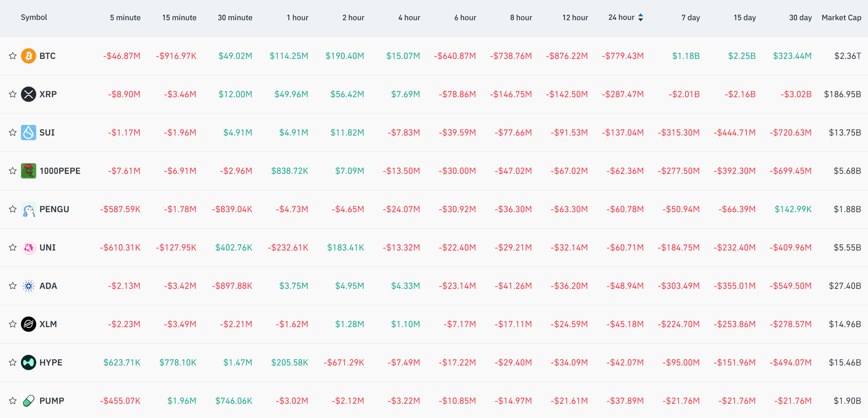
Task: Click the BTC coin icon
Action: pos(28,56)
